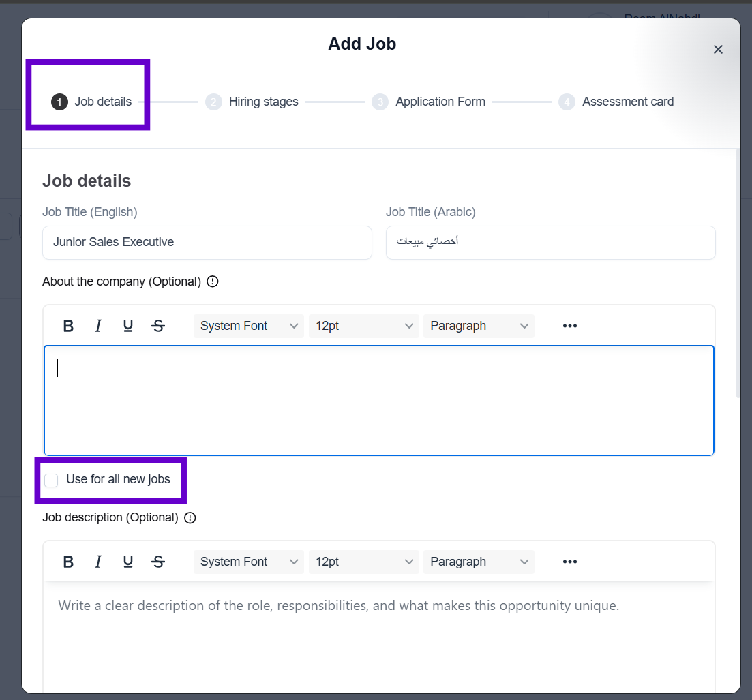Enable Use for all new jobs checkbox

point(52,481)
